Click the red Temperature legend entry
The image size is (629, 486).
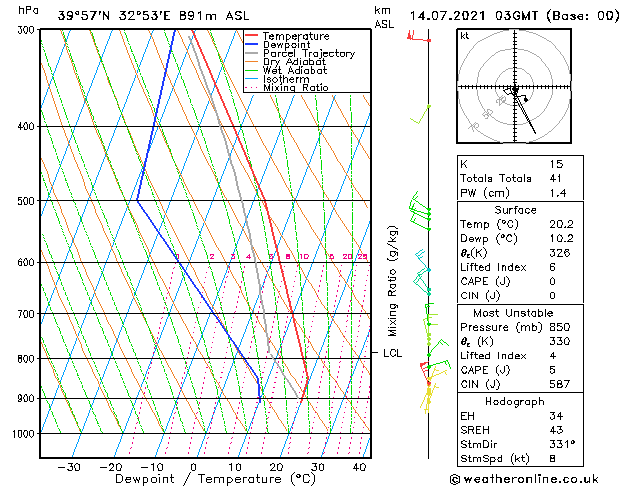297,36
